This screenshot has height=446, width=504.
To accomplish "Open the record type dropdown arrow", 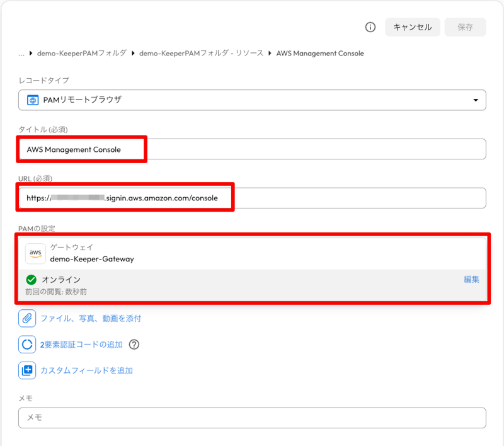I will click(476, 100).
